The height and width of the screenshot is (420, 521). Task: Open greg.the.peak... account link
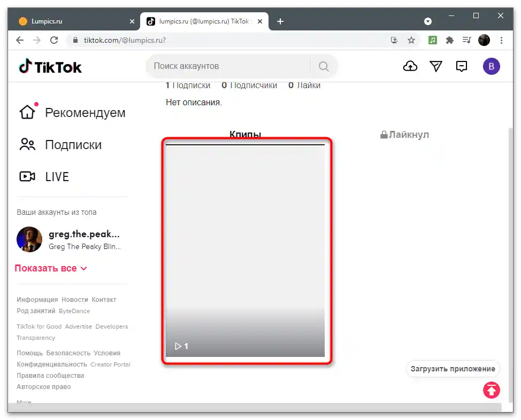pos(84,234)
